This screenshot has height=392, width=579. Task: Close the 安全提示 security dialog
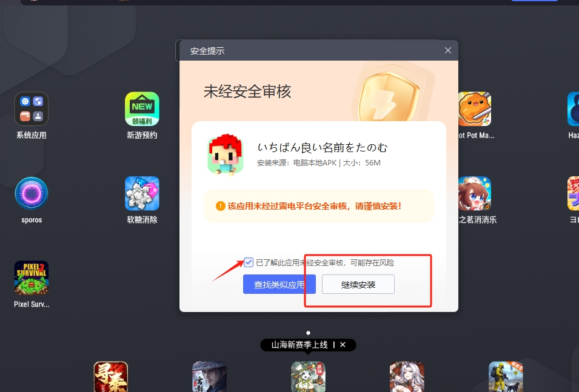coord(448,50)
